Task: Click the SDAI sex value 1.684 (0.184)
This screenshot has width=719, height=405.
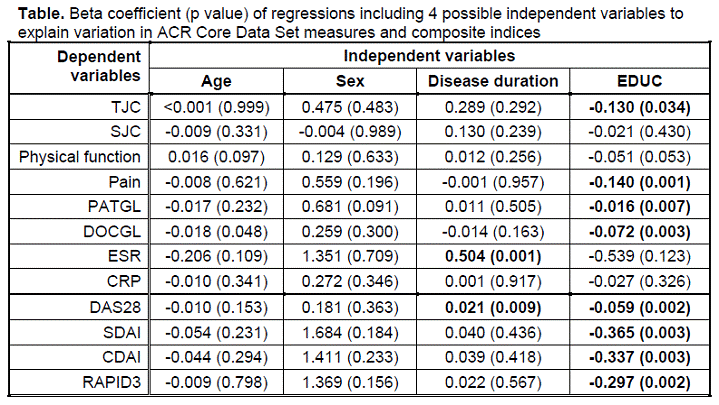Action: tap(350, 330)
